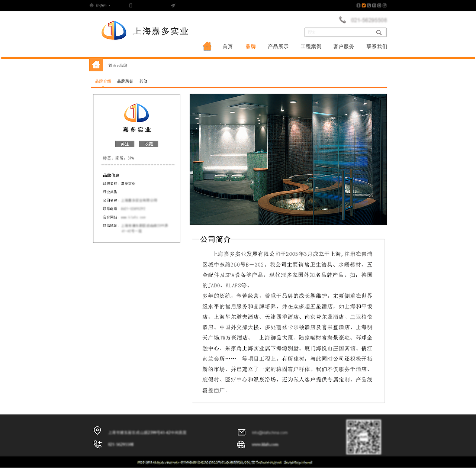Click the globe icon beside the website URL
This screenshot has width=476, height=468.
point(242,444)
